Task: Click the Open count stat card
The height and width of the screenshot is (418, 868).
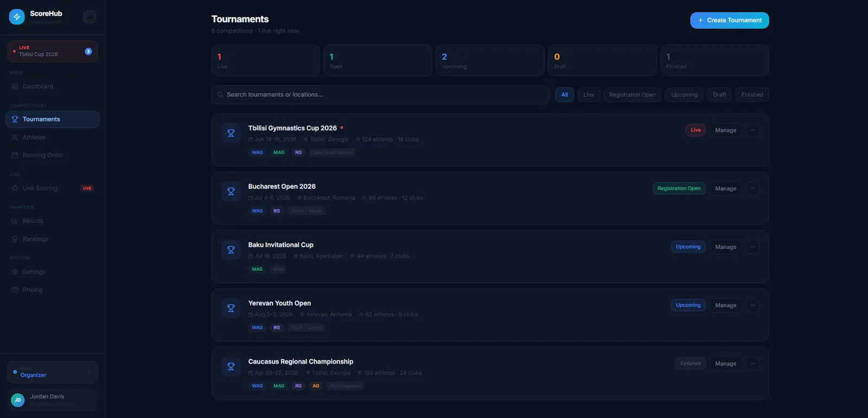Action: point(378,60)
